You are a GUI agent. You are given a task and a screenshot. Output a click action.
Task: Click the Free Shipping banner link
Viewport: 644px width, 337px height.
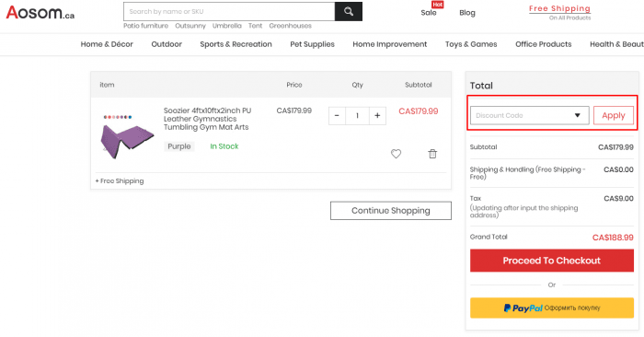(559, 8)
